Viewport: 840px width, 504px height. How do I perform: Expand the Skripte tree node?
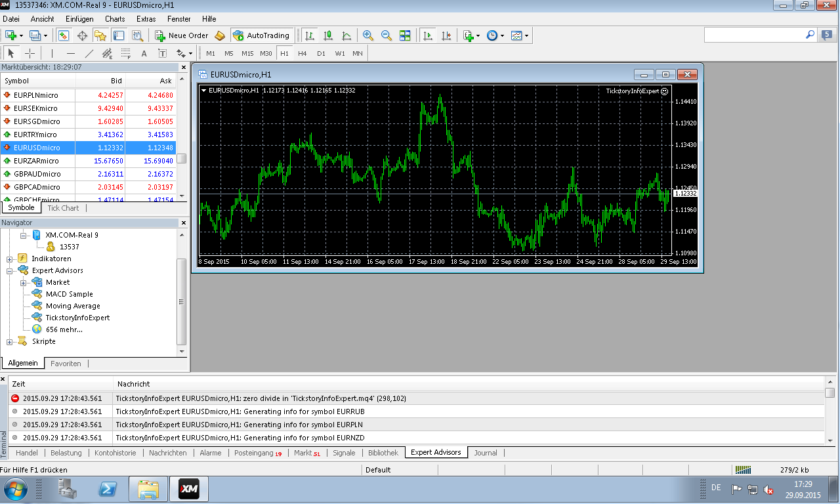pos(9,341)
